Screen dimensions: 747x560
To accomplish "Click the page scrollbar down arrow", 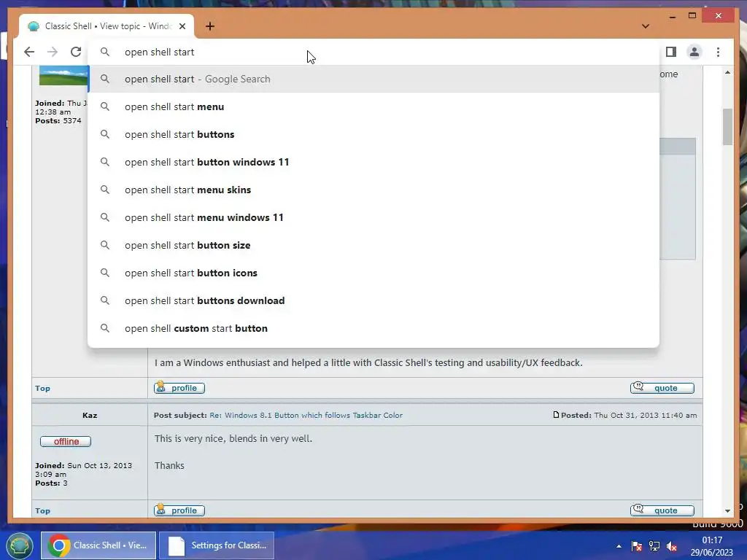I will [x=727, y=511].
